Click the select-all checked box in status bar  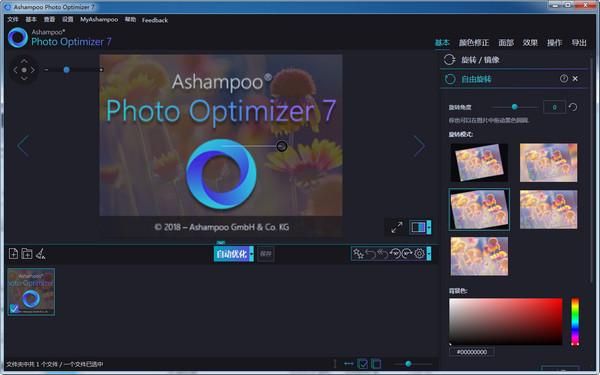coord(362,364)
